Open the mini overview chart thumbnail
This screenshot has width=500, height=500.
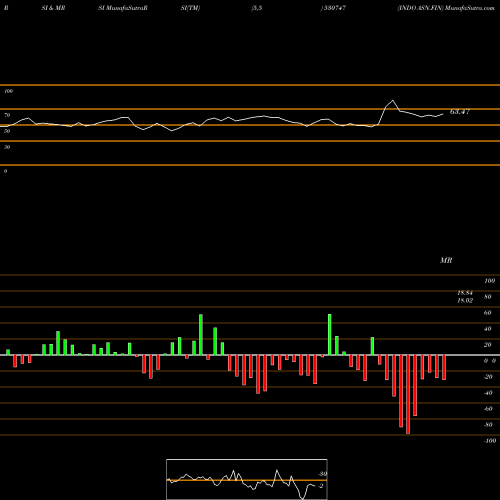[247, 479]
